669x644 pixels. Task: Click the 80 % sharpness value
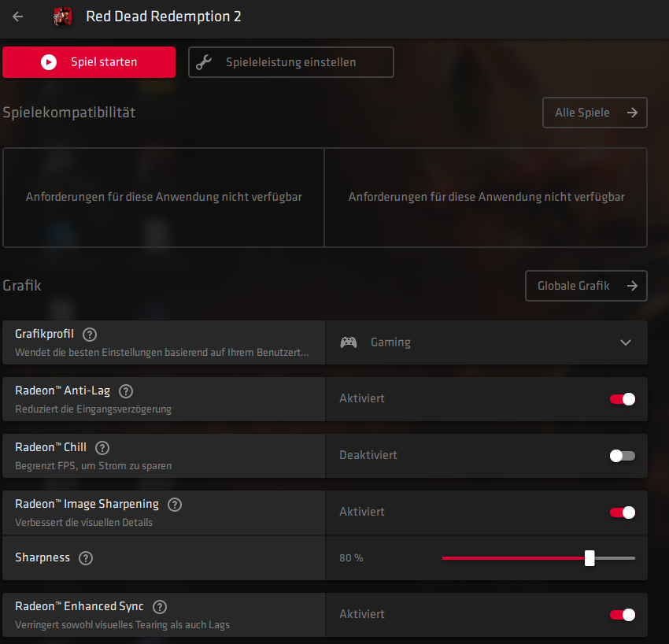[351, 557]
